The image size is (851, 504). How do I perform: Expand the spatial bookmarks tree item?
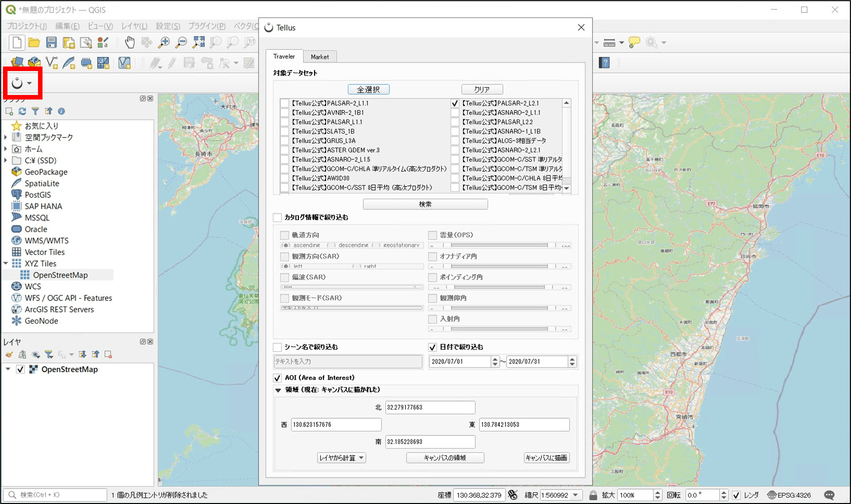(x=5, y=137)
